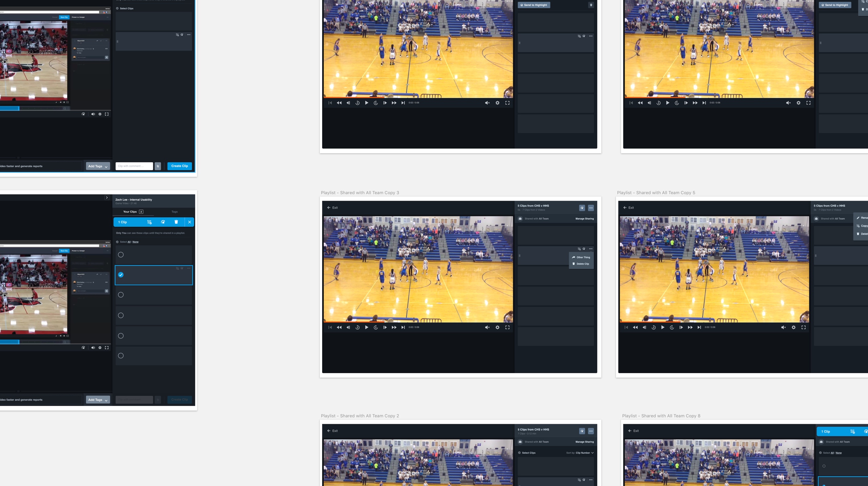Click add-to-playlist icon in Copy 8 1 Clip bar
Image resolution: width=868 pixels, height=486 pixels.
point(852,431)
